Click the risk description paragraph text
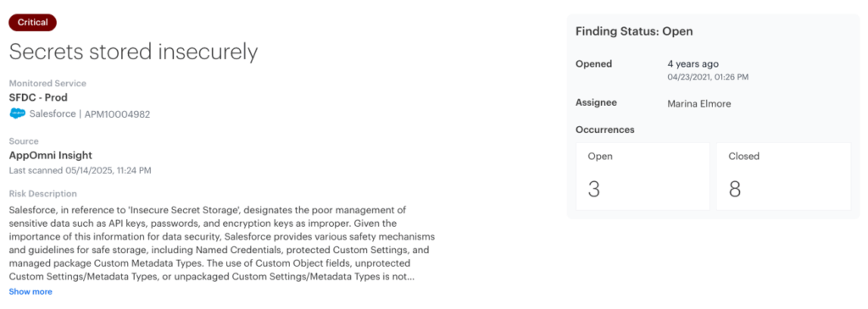Image resolution: width=868 pixels, height=309 pixels. 221,244
